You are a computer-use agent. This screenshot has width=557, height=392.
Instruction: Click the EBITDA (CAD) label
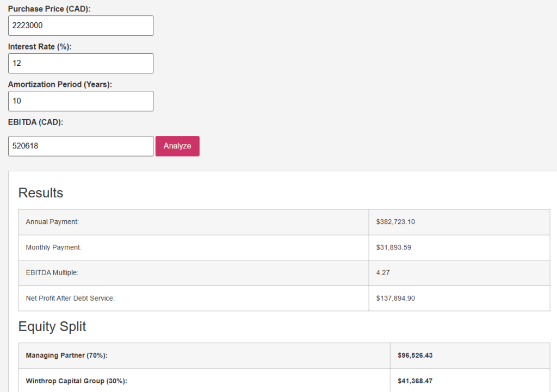35,122
